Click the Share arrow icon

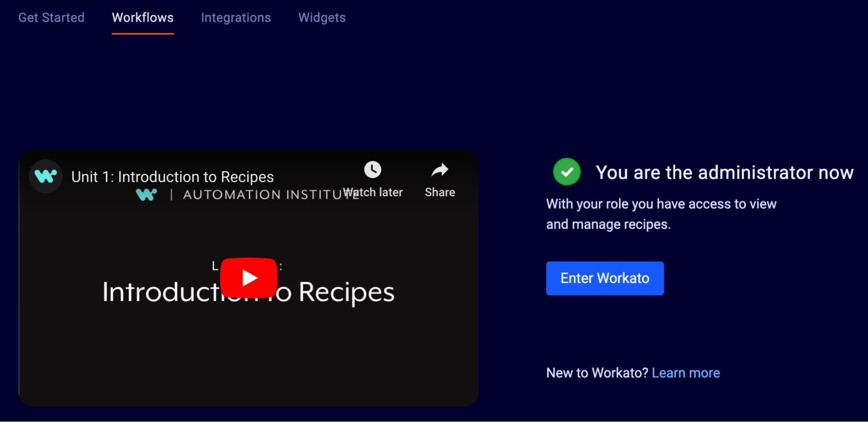click(x=440, y=170)
